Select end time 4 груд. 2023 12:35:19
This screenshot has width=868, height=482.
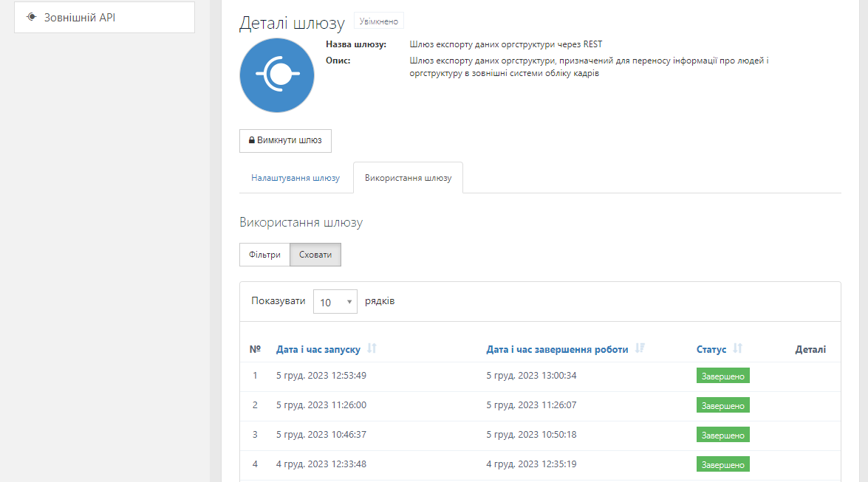point(531,464)
